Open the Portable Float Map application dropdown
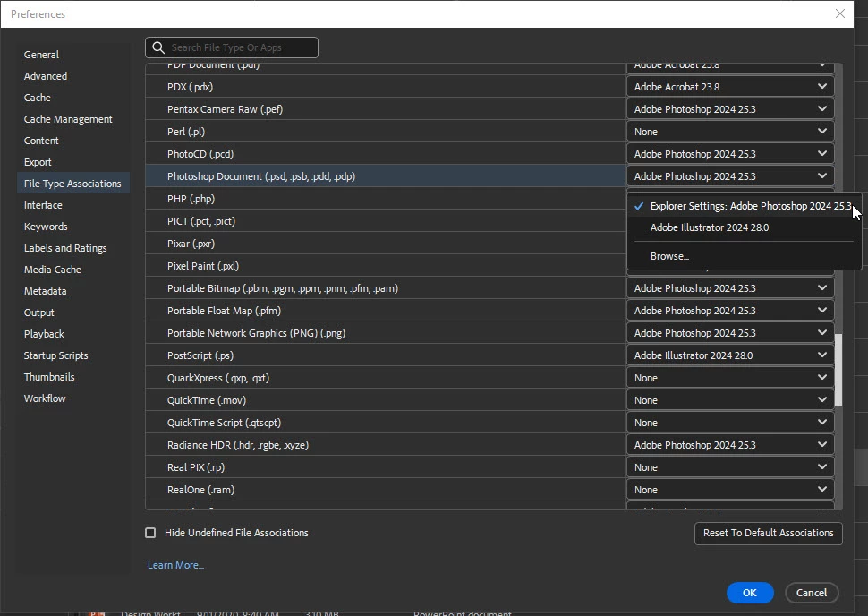Image resolution: width=868 pixels, height=616 pixels. coord(730,311)
